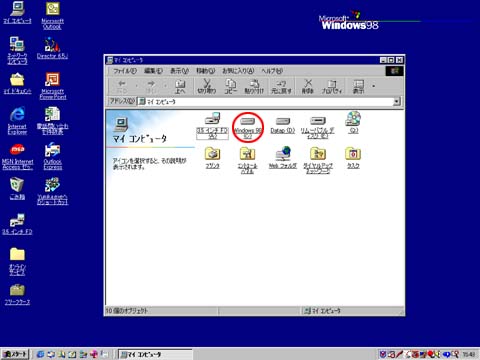Click the address bar text field
The height and width of the screenshot is (360, 480).
point(265,101)
